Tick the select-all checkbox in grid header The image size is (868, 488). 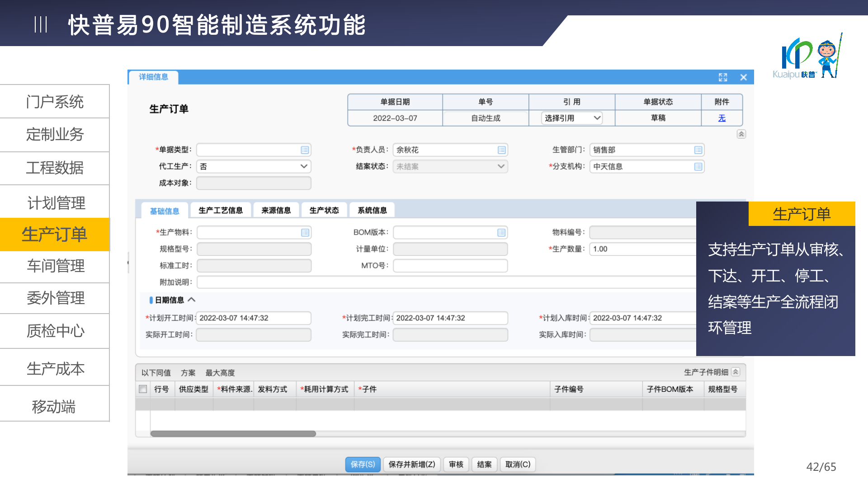(143, 389)
